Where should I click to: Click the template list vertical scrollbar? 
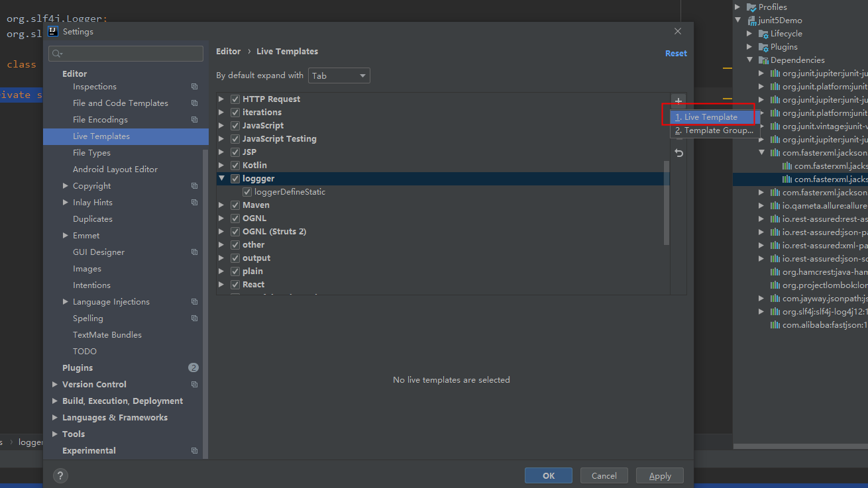[667, 202]
